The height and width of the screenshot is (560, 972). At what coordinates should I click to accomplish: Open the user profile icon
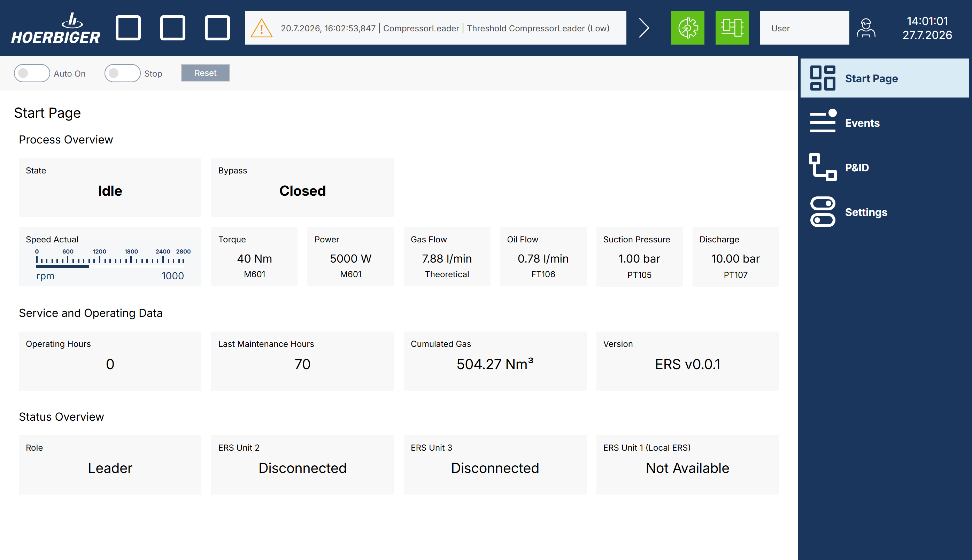point(866,28)
